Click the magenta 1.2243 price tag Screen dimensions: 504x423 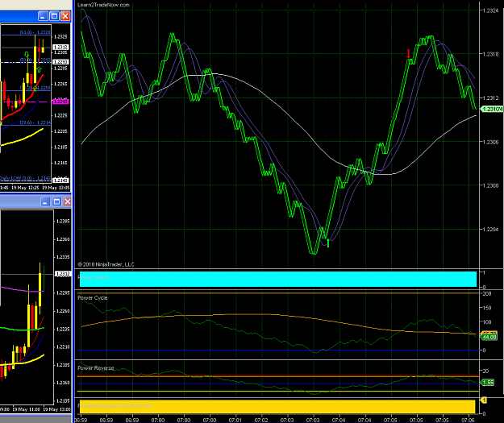coord(60,102)
